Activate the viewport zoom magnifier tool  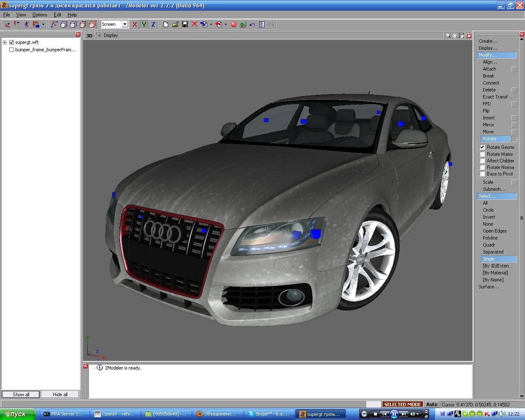448,36
